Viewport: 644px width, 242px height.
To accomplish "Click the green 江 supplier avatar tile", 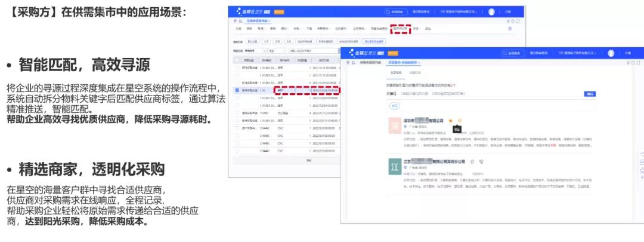I will 394,167.
